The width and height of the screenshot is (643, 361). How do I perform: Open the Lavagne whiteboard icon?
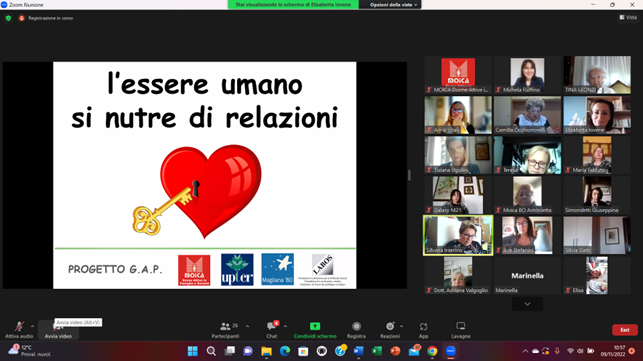tap(461, 326)
